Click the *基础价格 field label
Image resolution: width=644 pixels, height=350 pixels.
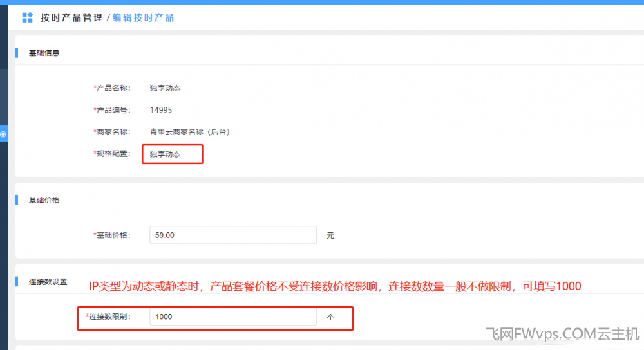(111, 235)
